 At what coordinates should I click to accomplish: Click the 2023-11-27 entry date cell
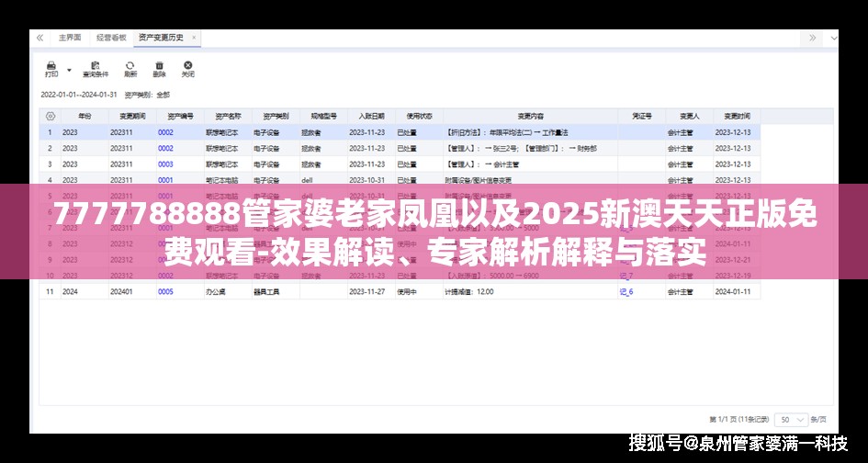371,291
